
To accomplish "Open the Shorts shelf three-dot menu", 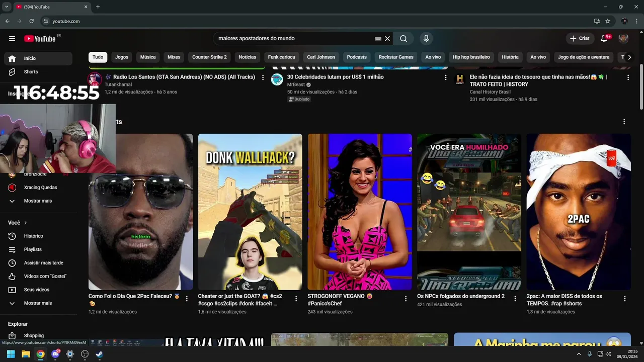I will click(624, 122).
